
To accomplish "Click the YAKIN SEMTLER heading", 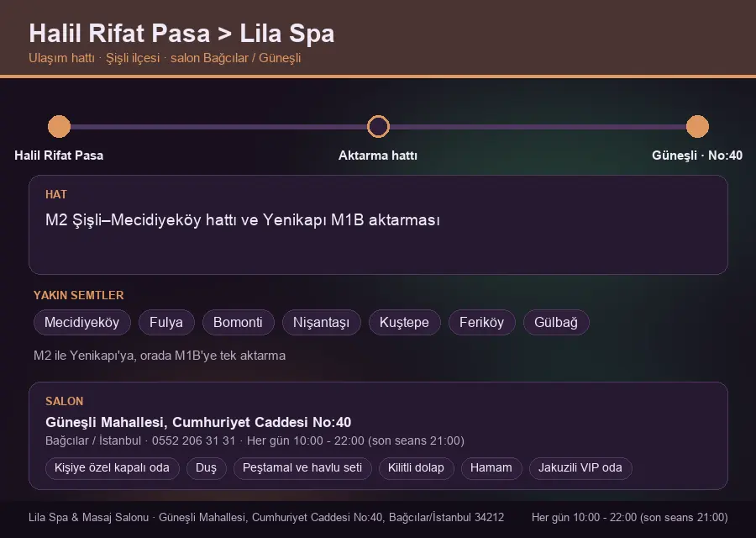I will point(79,295).
